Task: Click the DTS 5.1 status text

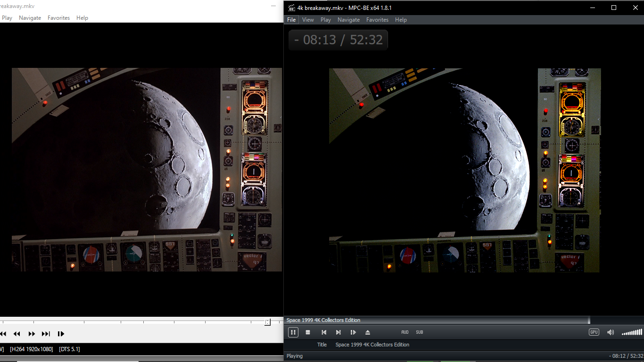Action: click(x=69, y=349)
